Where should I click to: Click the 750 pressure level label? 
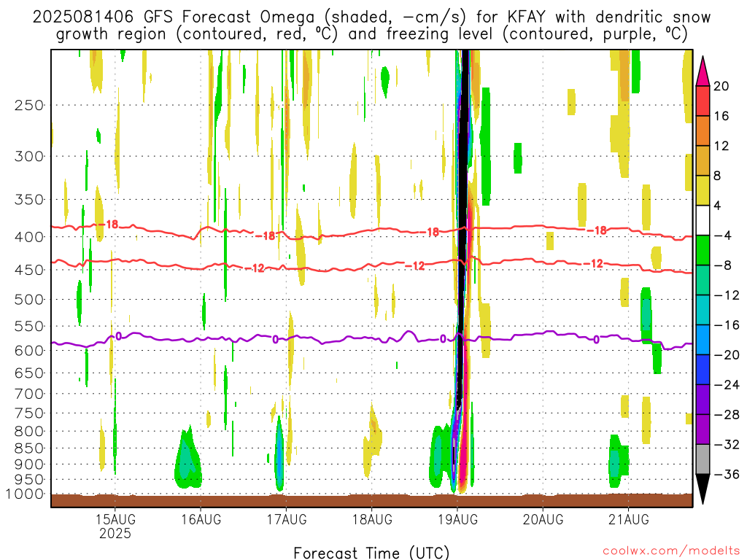point(29,413)
